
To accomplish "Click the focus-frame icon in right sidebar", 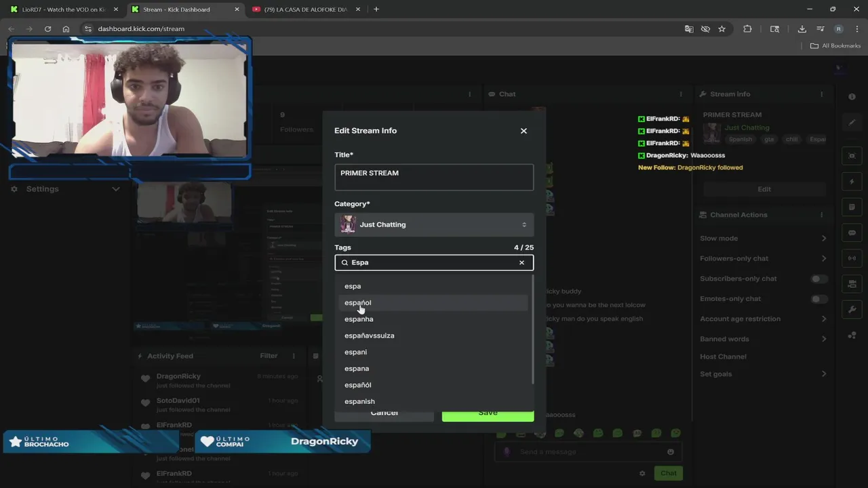I will pyautogui.click(x=852, y=156).
